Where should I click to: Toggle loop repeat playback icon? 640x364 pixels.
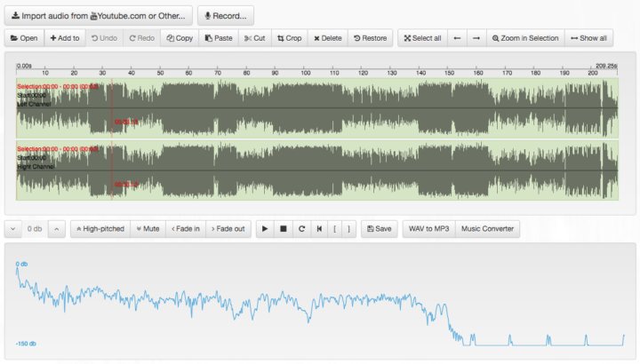[301, 229]
